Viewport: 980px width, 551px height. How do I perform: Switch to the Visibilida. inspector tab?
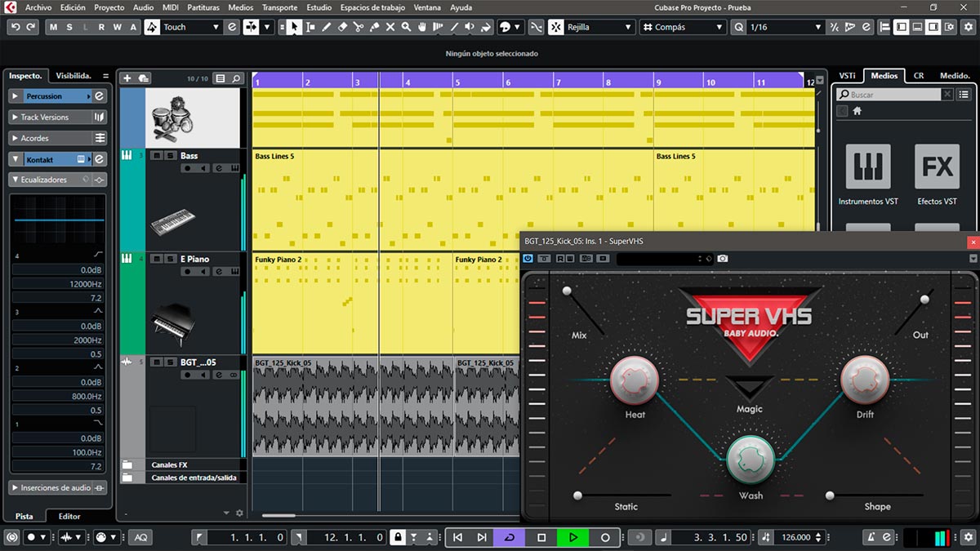(x=73, y=75)
